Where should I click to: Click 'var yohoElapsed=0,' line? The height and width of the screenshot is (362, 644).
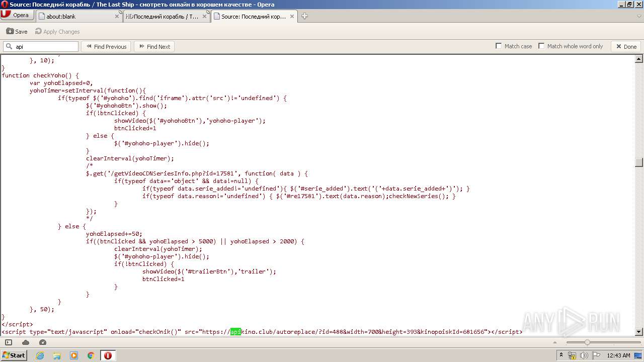click(61, 83)
